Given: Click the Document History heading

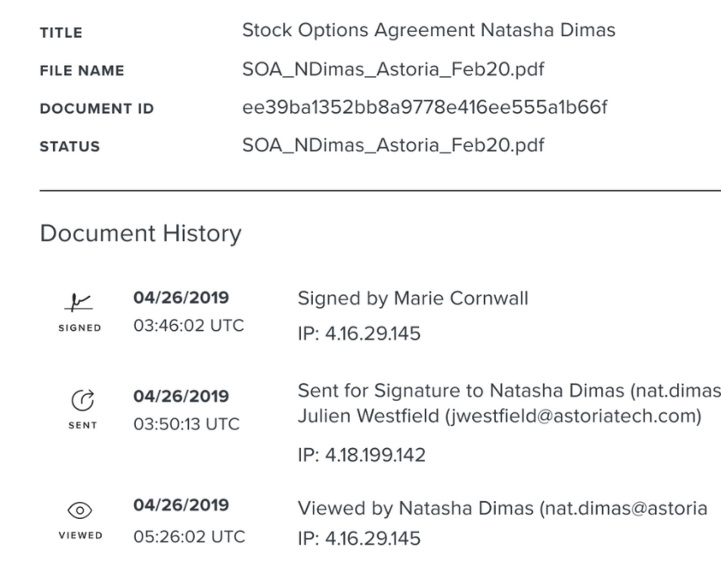Looking at the screenshot, I should (x=140, y=233).
